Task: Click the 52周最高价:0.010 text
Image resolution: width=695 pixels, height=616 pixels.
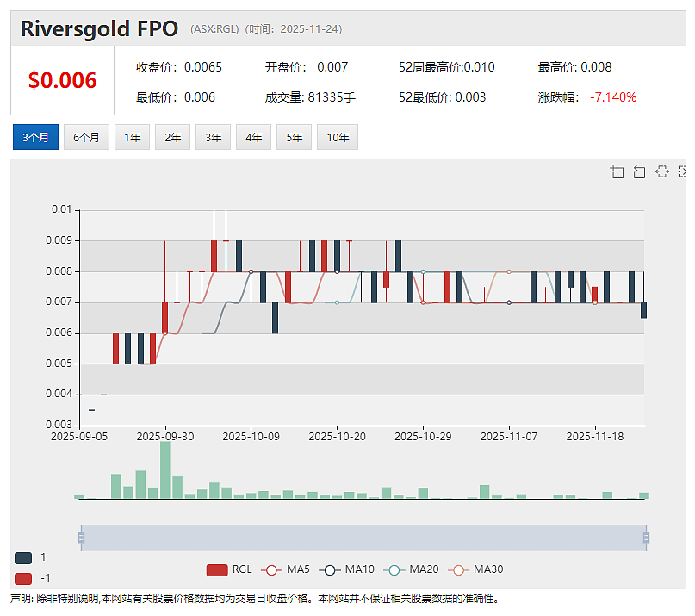Action: coord(447,67)
